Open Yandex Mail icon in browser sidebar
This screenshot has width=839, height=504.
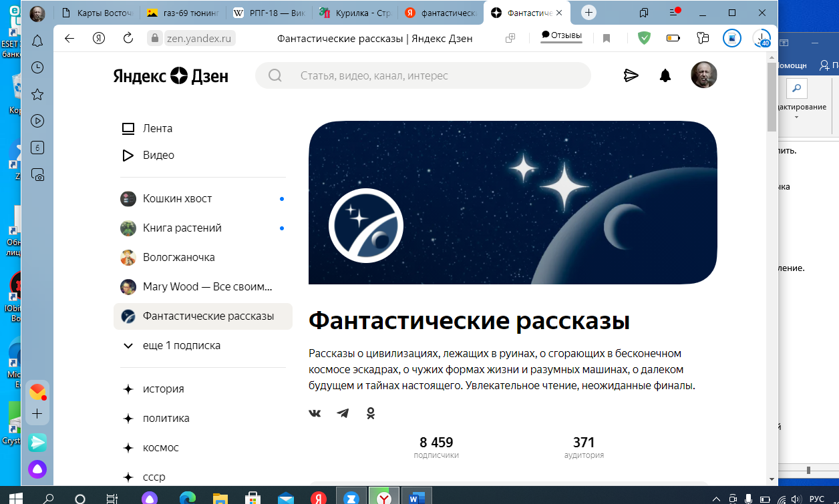37,392
